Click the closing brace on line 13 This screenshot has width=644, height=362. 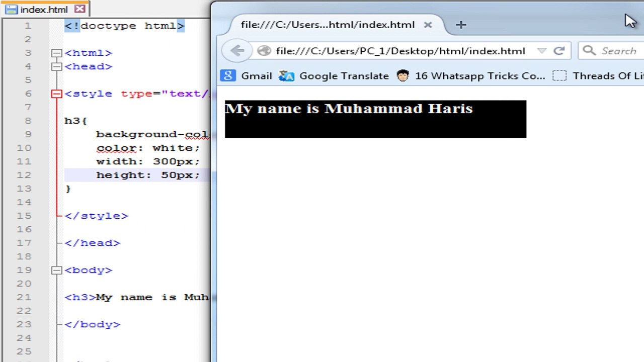tap(68, 189)
